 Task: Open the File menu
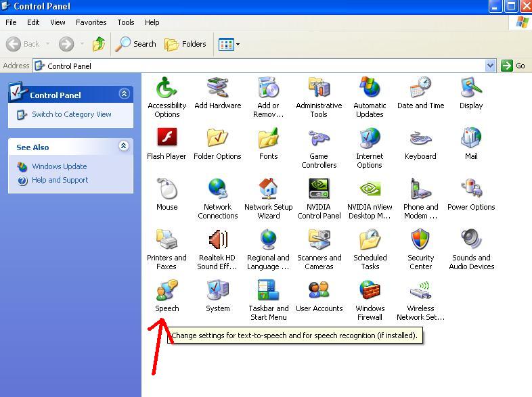pos(11,22)
